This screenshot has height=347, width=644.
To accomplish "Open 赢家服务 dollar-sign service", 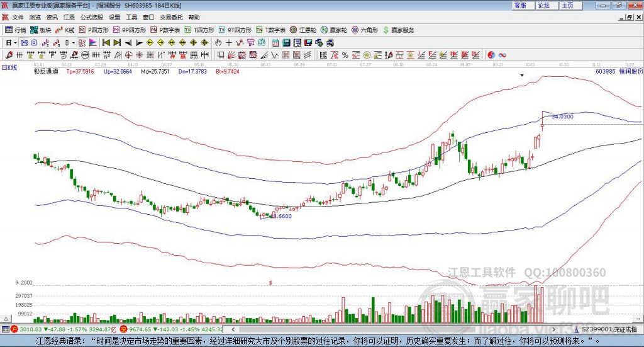I will [398, 30].
